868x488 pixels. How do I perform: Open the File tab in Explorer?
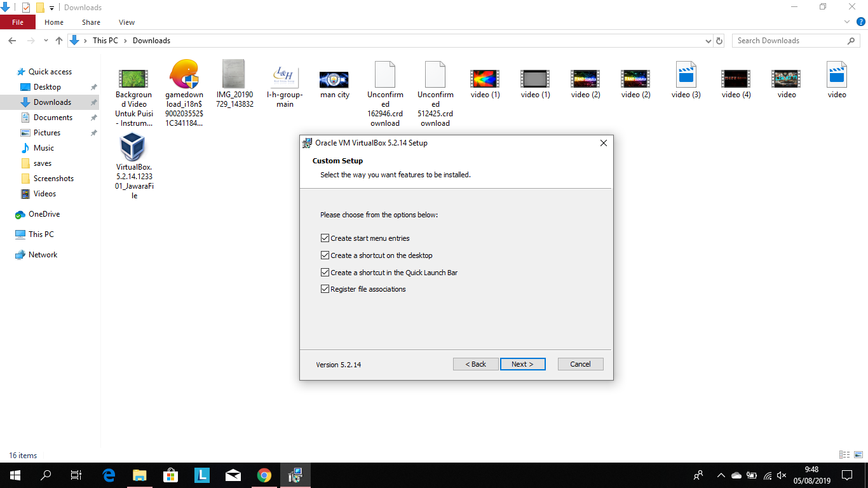coord(18,22)
